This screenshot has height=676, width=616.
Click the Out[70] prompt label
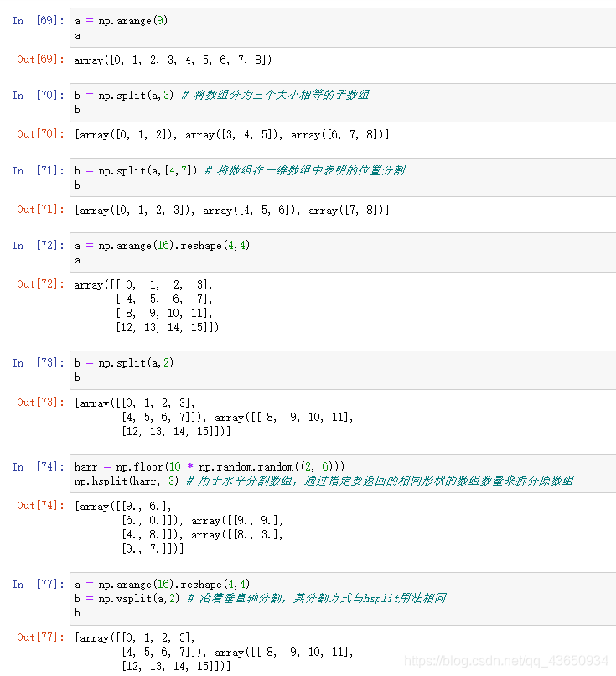click(x=40, y=133)
